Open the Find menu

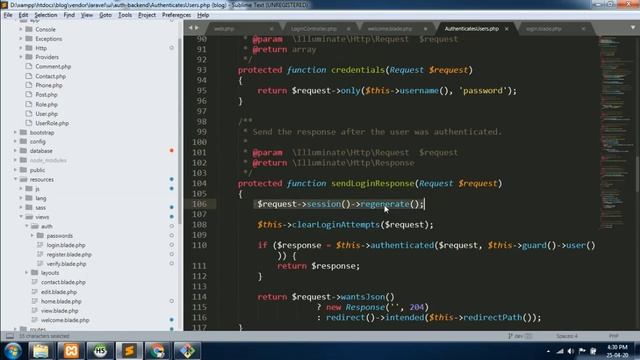[x=69, y=15]
